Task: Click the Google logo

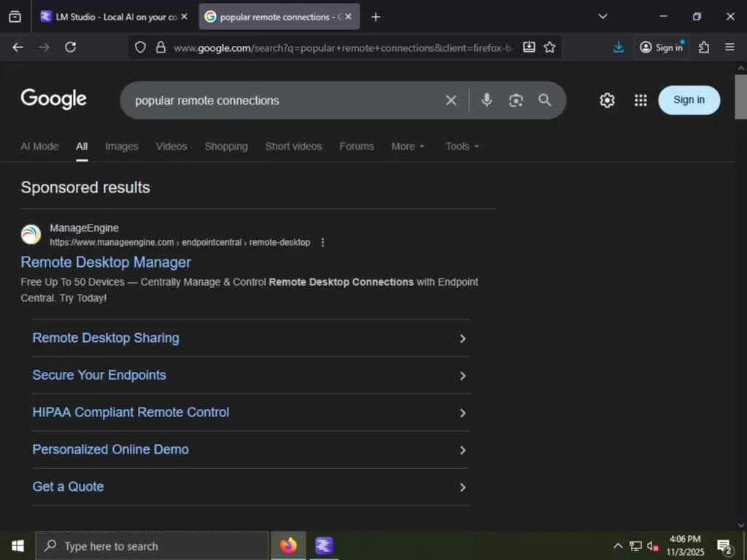Action: [x=54, y=99]
